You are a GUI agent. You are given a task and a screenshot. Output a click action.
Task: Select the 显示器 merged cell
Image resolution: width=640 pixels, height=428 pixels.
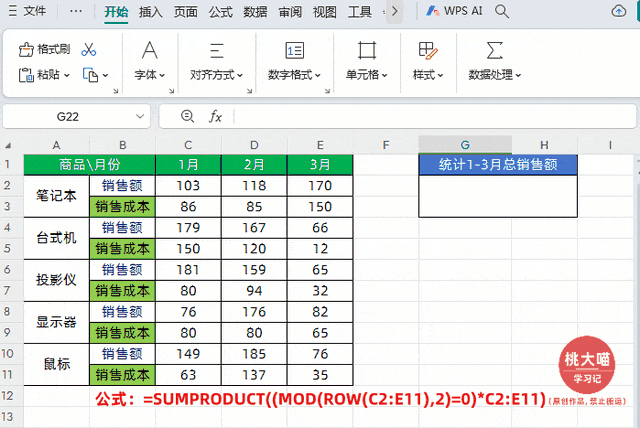pos(56,322)
